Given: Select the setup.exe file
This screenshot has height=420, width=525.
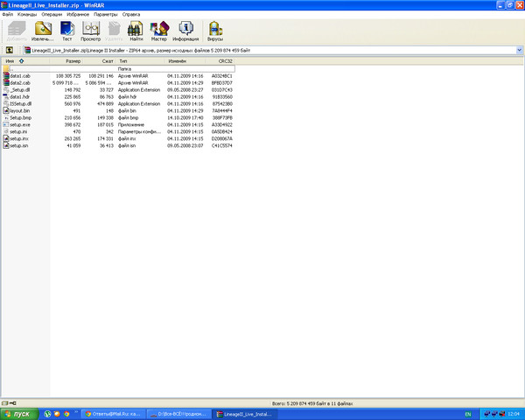Looking at the screenshot, I should (x=119, y=124).
